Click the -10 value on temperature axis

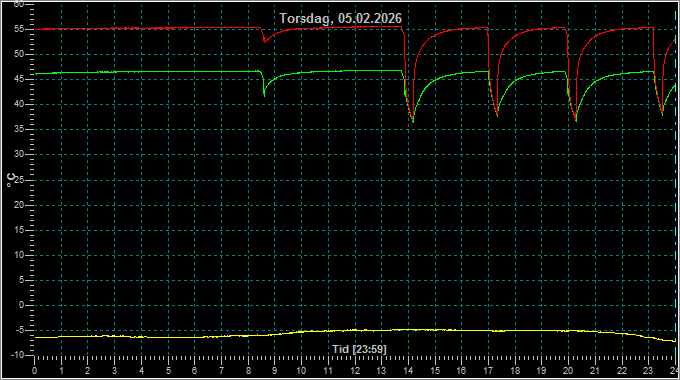17,355
